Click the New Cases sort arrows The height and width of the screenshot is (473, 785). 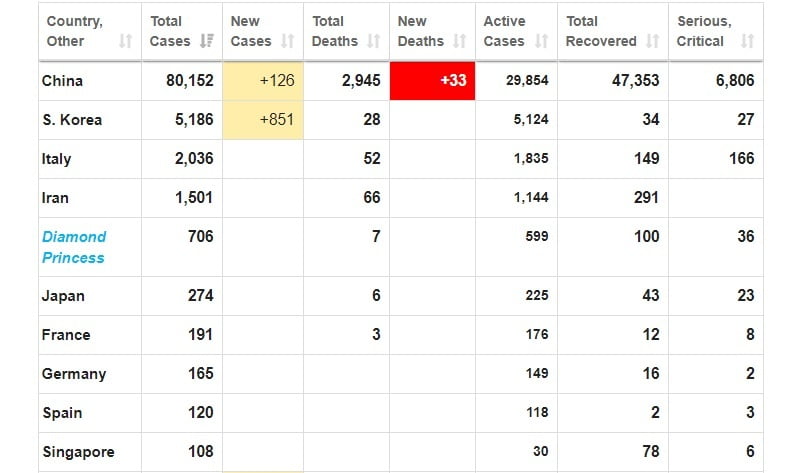tap(287, 41)
